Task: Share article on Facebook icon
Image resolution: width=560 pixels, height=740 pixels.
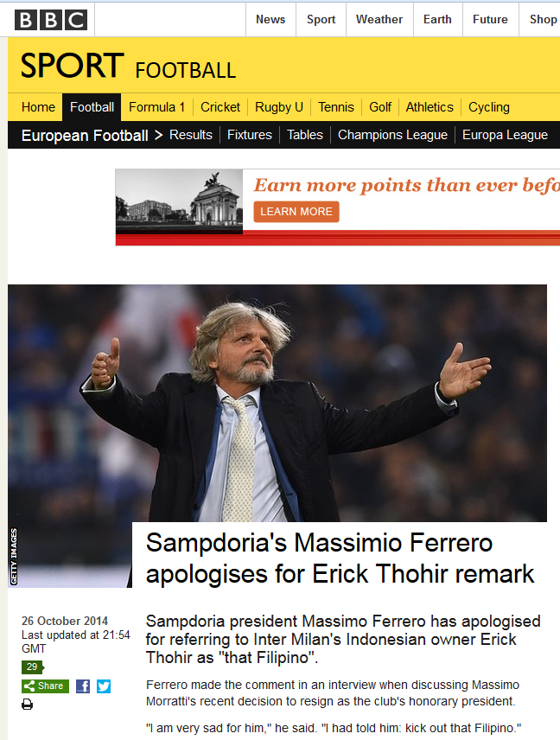Action: (83, 686)
